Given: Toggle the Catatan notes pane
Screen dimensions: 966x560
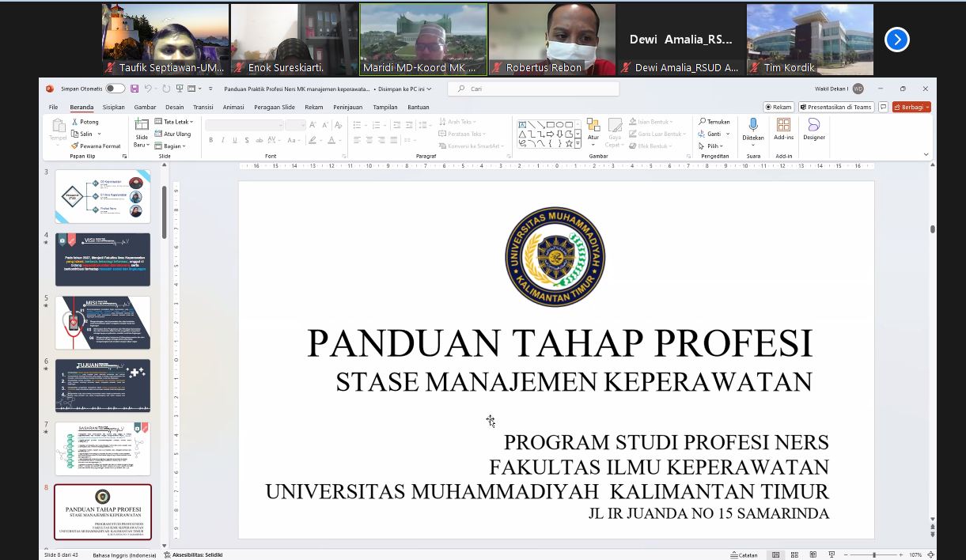Looking at the screenshot, I should click(743, 555).
